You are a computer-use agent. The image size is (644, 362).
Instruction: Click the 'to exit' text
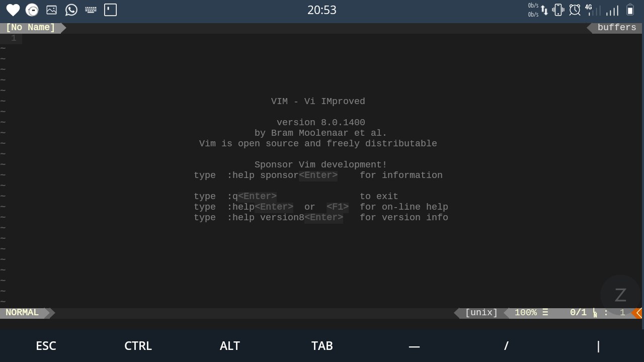tap(379, 197)
